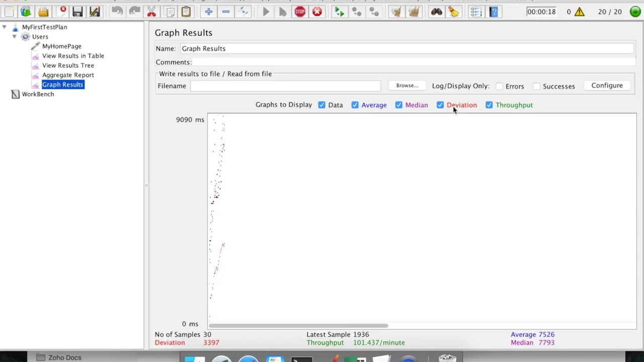This screenshot has height=362, width=644.
Task: Collapse the Users thread group node
Action: 15,37
